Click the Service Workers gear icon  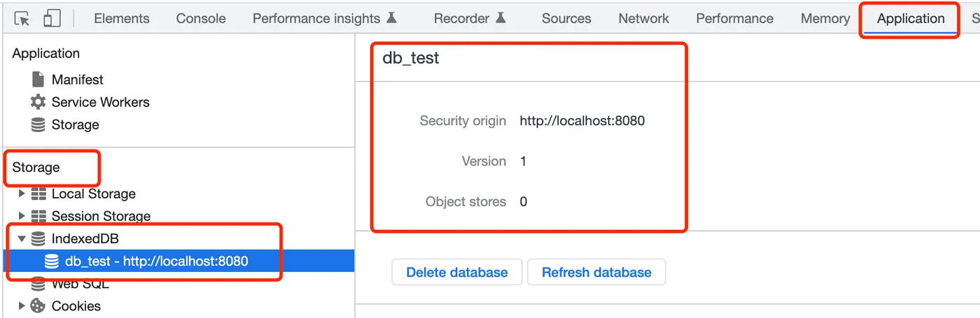[38, 102]
